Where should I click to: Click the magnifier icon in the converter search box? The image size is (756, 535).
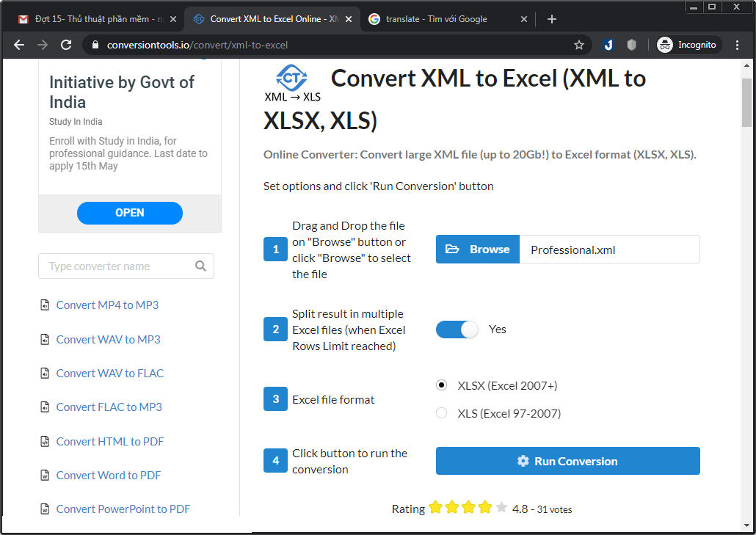tap(201, 266)
